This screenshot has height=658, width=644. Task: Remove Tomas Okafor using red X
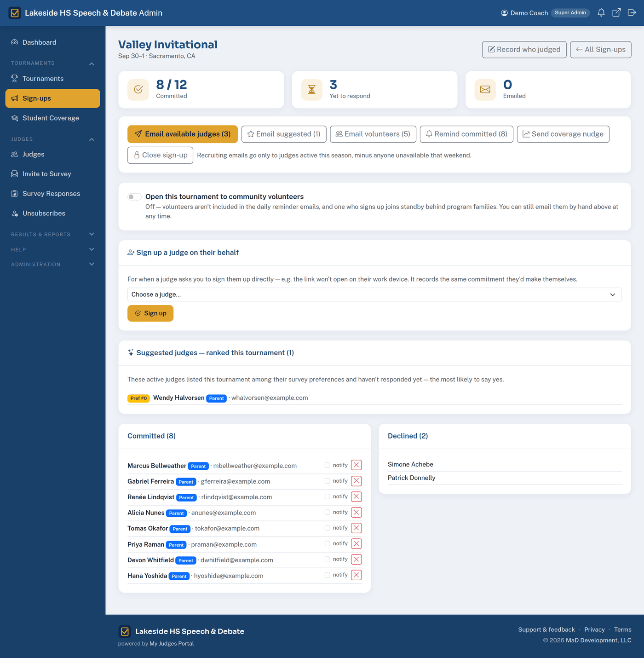pyautogui.click(x=356, y=528)
